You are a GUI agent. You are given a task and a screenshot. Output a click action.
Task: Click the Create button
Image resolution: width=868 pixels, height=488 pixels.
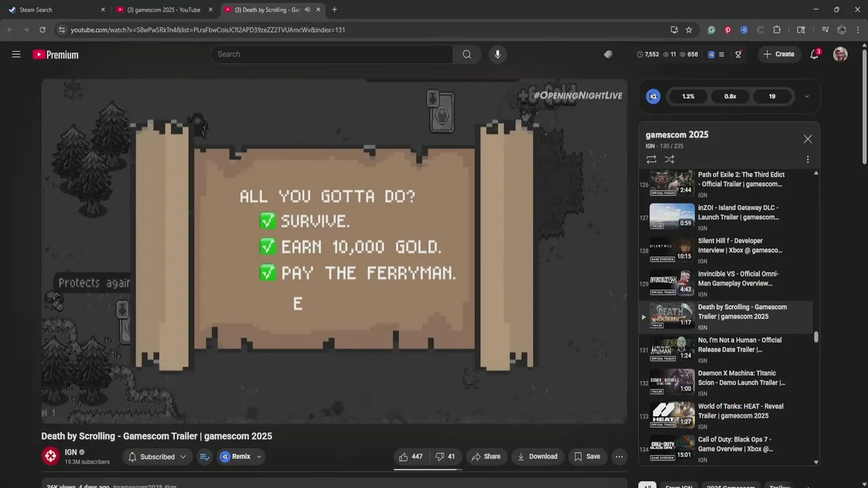click(x=778, y=54)
